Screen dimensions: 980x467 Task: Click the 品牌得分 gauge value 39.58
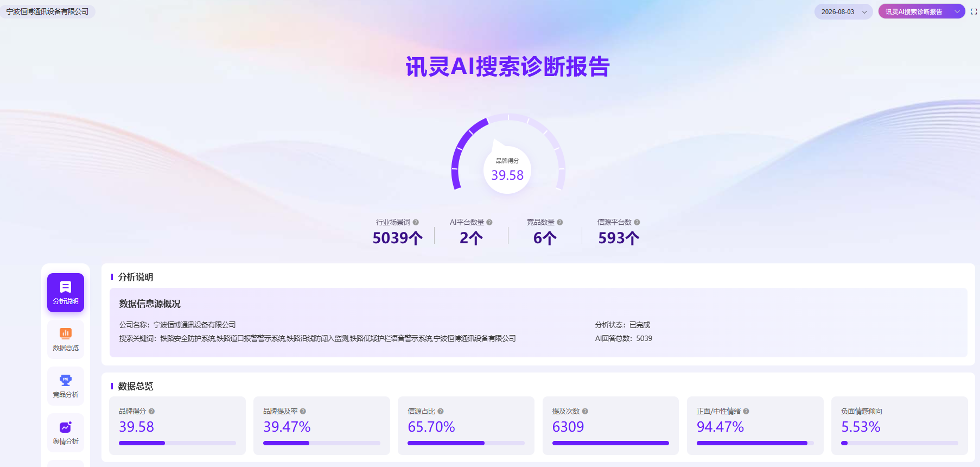(x=507, y=175)
